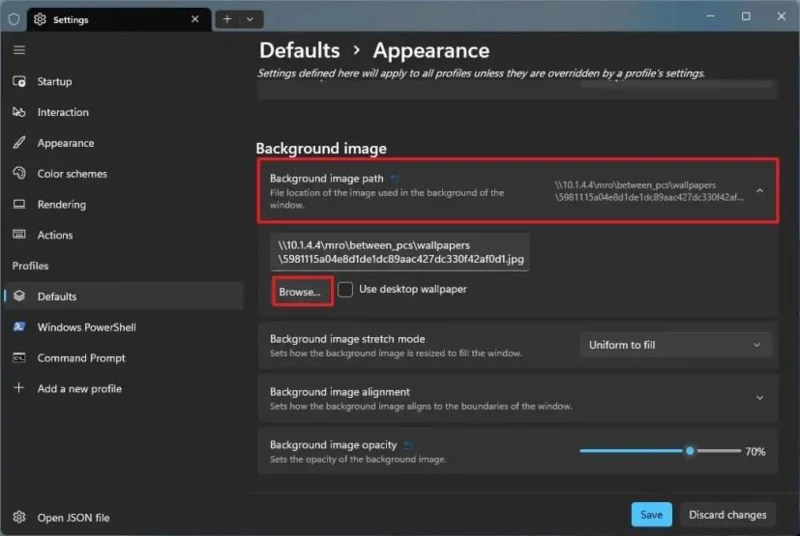Click the Profiles section label
Screen dimensions: 800x536
coord(30,266)
